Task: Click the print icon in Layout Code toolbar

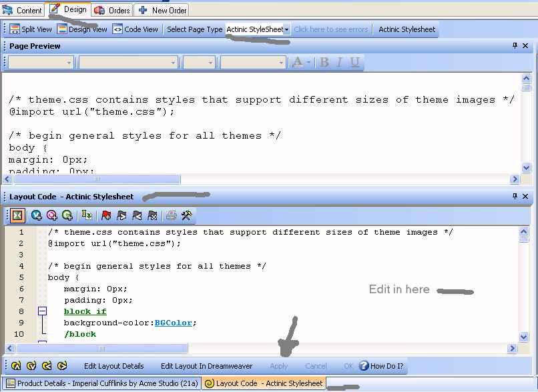Action: [171, 215]
